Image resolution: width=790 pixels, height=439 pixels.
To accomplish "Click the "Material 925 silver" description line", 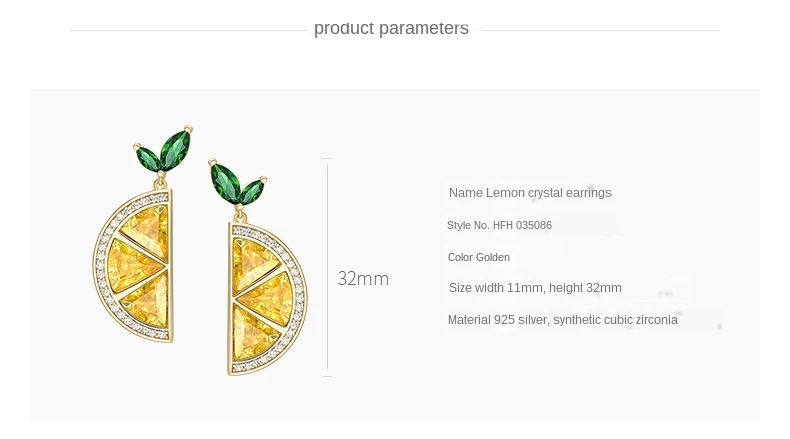I will tap(562, 320).
